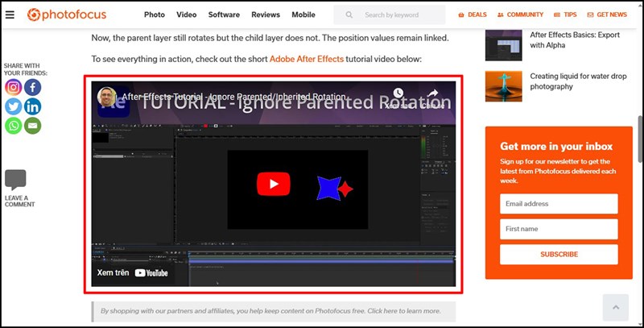Click the video Share arrow icon
This screenshot has height=328, width=644.
pyautogui.click(x=433, y=93)
